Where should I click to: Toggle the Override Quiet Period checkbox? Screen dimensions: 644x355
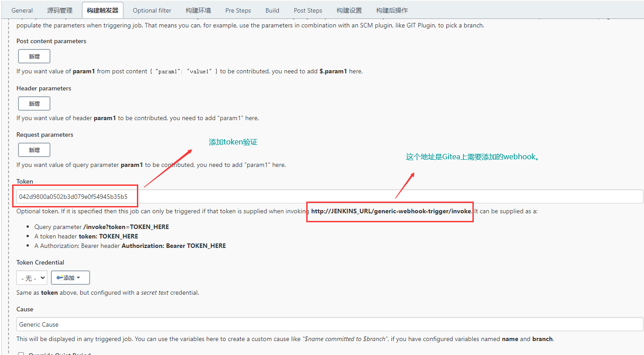tap(21, 354)
